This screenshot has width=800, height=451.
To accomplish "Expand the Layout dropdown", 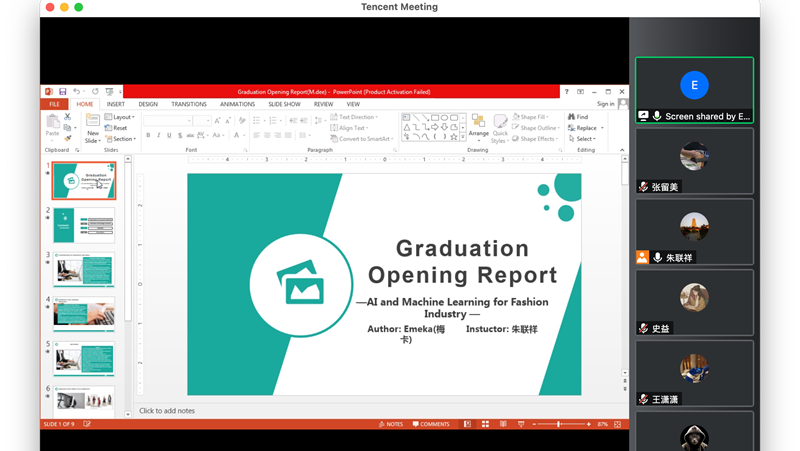I will pyautogui.click(x=122, y=117).
